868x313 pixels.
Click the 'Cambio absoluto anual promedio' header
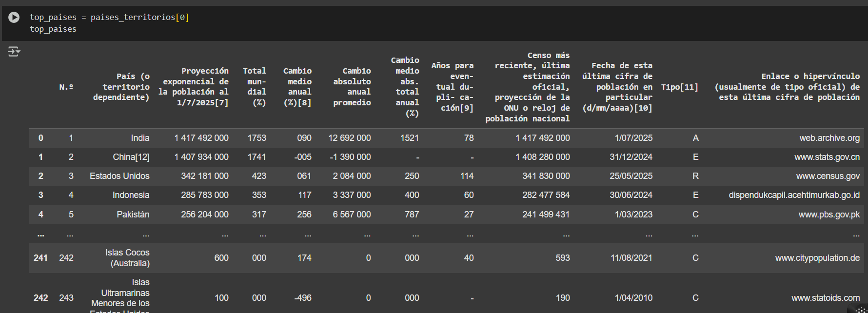coord(352,87)
